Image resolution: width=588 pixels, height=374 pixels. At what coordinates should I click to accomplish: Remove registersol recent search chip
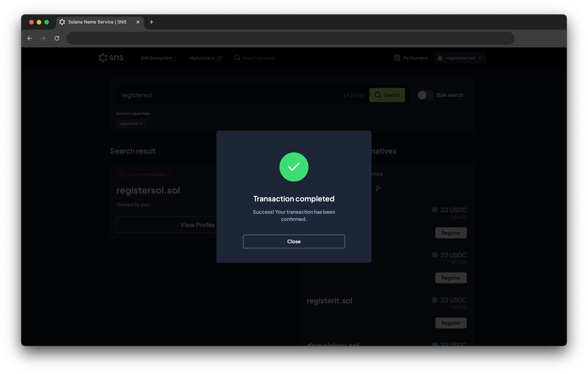(141, 124)
